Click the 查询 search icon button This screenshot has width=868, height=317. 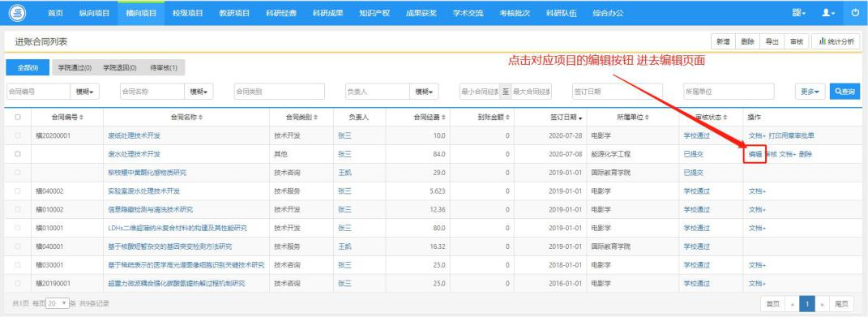pyautogui.click(x=844, y=92)
